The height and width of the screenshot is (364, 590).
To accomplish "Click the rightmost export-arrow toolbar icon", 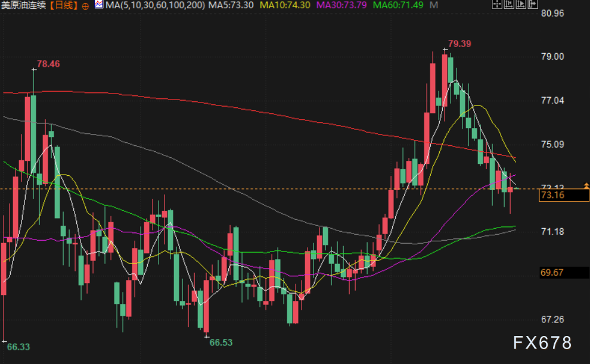I will click(533, 4).
